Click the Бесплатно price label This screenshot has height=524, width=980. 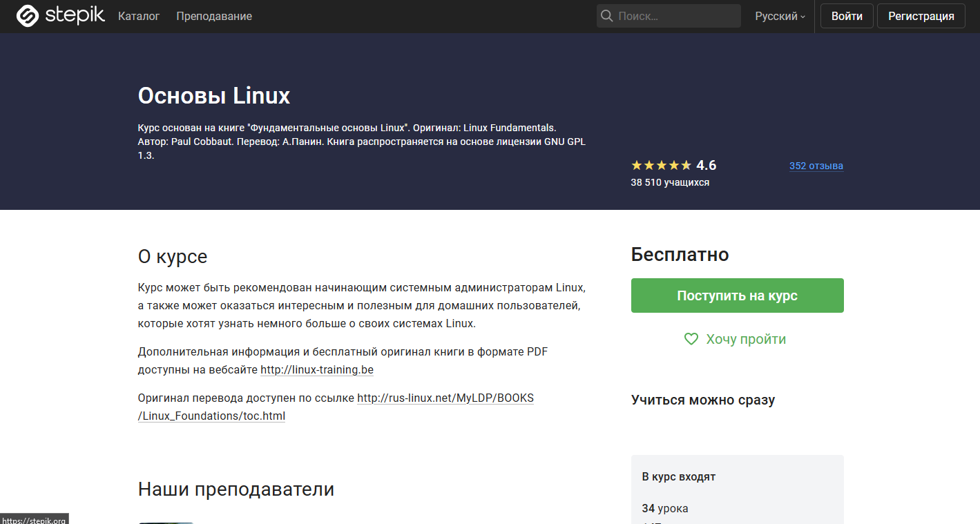pos(680,254)
